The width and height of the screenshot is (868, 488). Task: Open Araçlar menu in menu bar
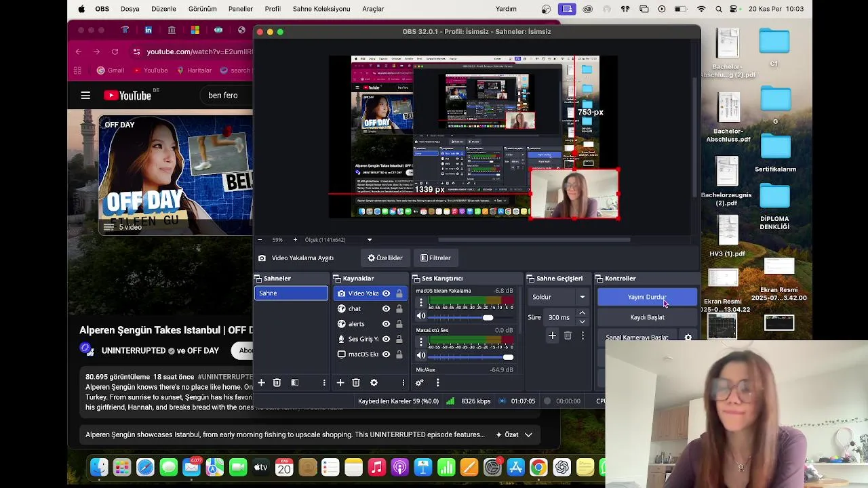pyautogui.click(x=373, y=9)
